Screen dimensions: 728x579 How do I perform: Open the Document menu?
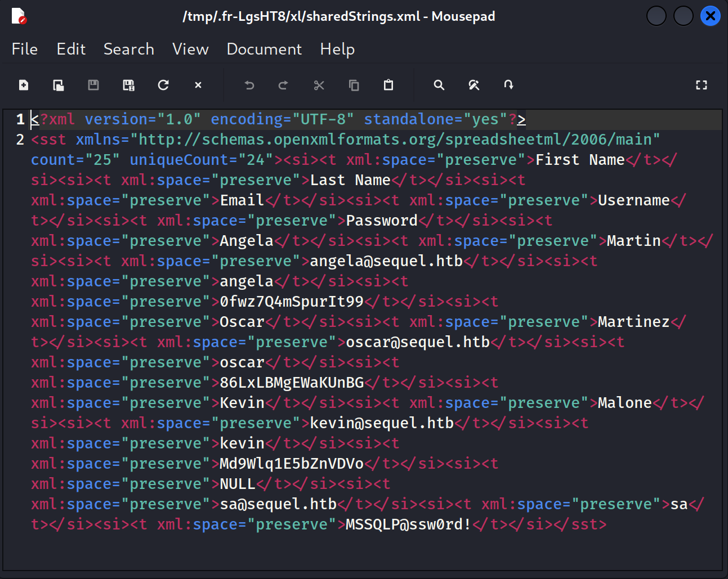(x=264, y=50)
